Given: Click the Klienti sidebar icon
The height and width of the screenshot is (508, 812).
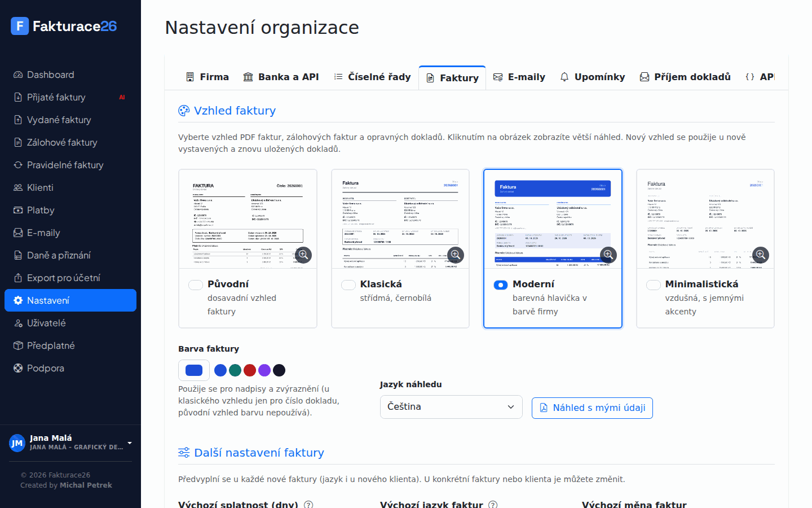Looking at the screenshot, I should (x=18, y=187).
